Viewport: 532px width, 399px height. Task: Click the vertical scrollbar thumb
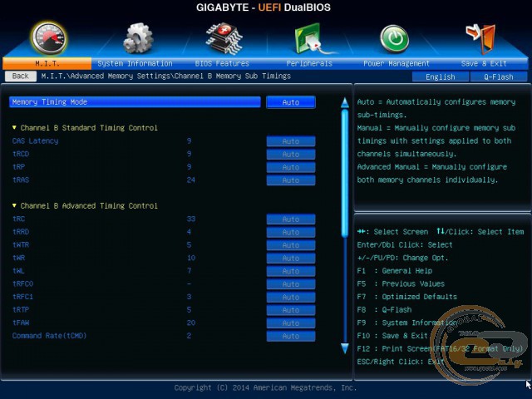point(345,173)
